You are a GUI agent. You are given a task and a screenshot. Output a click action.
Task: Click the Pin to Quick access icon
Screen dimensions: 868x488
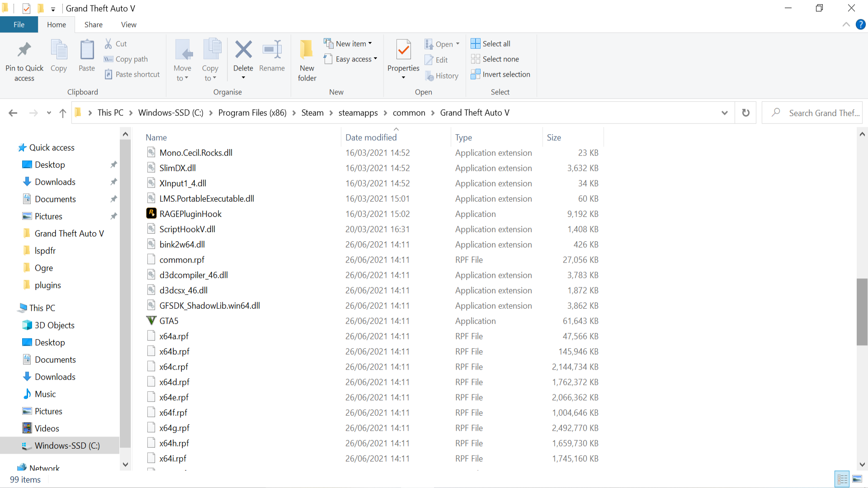point(24,50)
